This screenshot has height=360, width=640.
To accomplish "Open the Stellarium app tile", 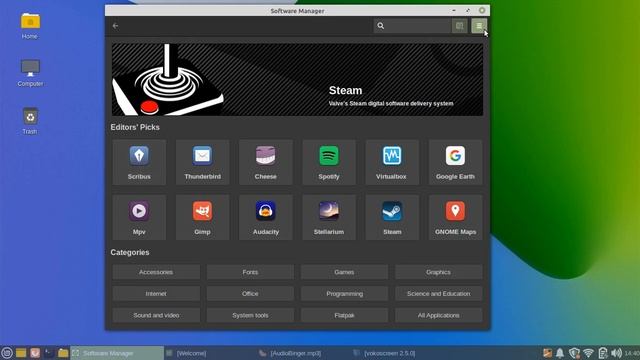I will (329, 218).
